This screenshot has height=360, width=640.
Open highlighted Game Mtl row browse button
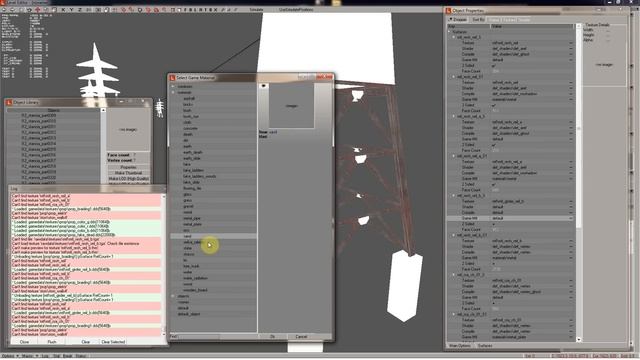tap(571, 218)
